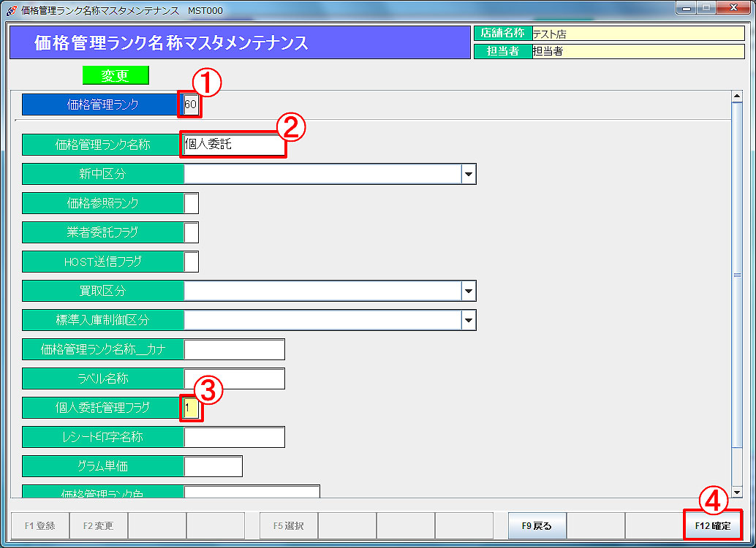Open the 標準入庫制御区分 dropdown arrow
This screenshot has width=756, height=548.
468,320
